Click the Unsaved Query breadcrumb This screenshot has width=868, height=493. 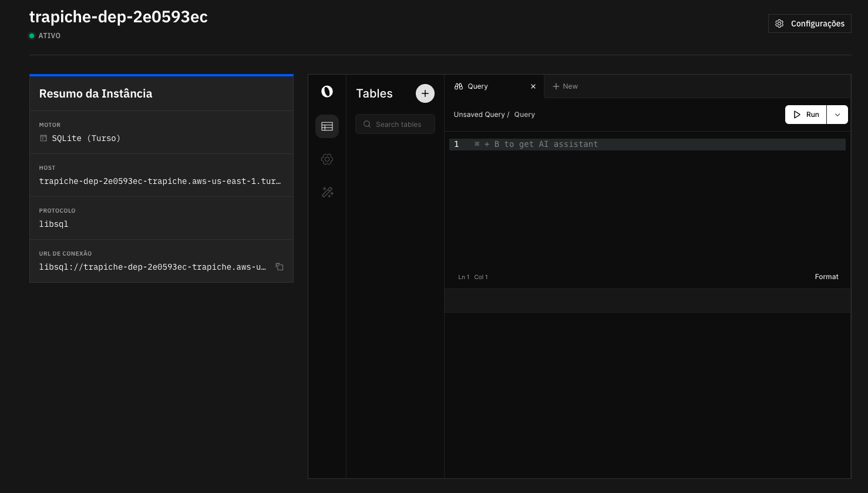(479, 115)
